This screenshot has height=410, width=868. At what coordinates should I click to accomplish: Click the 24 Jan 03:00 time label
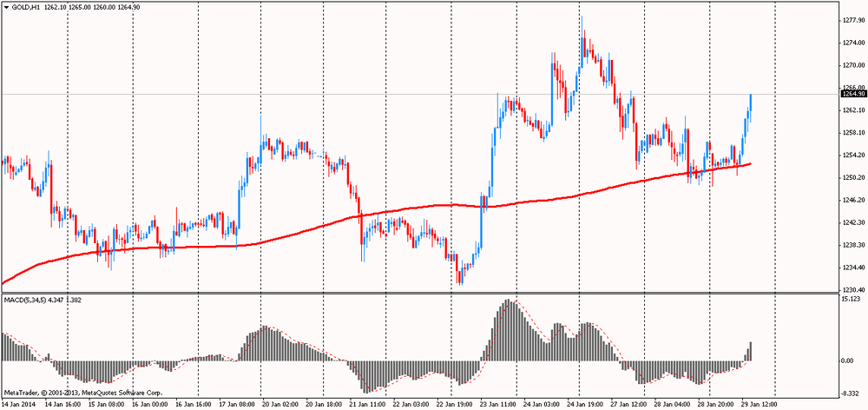point(540,404)
